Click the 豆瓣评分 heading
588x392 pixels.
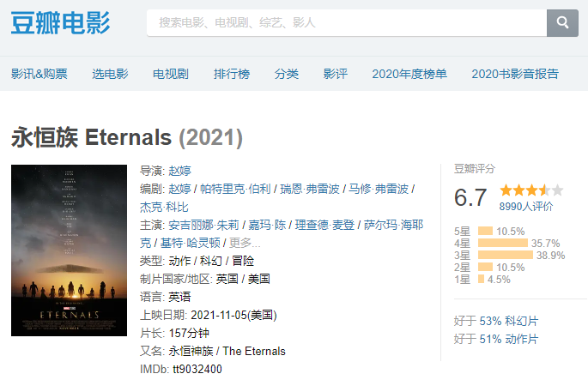tap(475, 169)
